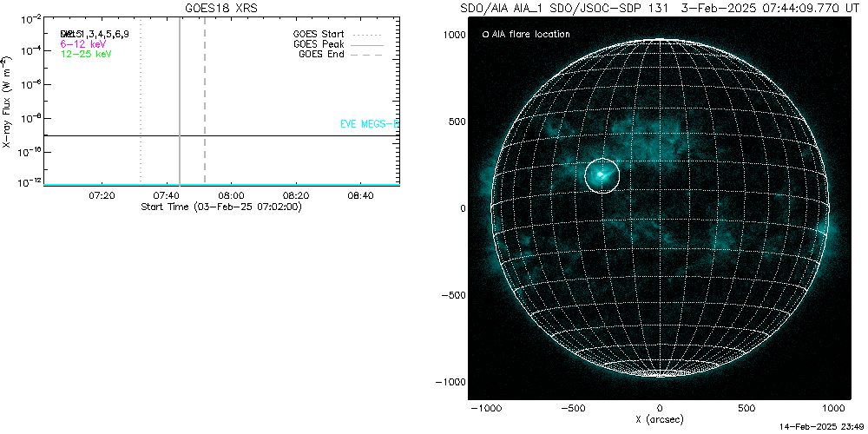
Task: Click the black horizontal flux line in plot
Action: coord(221,135)
